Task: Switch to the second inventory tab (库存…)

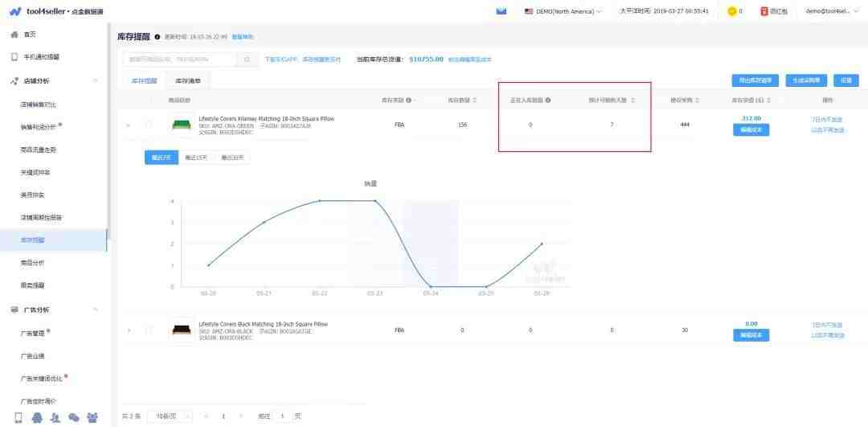Action: [x=188, y=81]
